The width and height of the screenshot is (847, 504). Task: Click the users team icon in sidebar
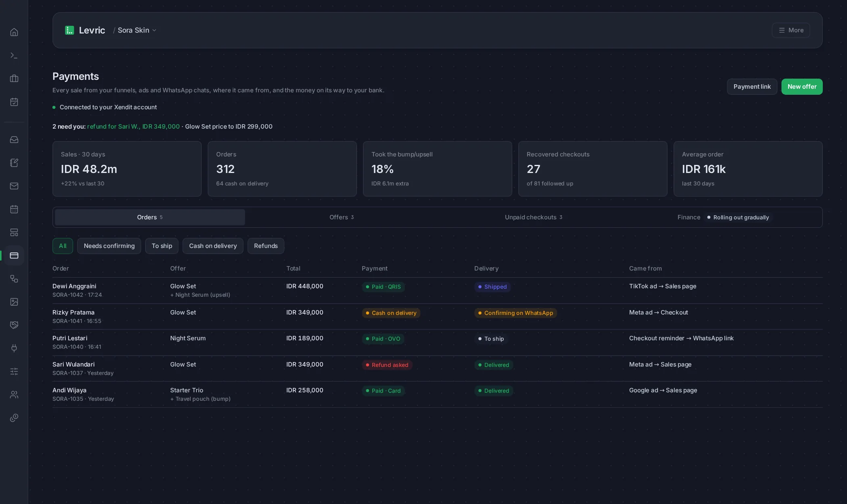coord(14,395)
